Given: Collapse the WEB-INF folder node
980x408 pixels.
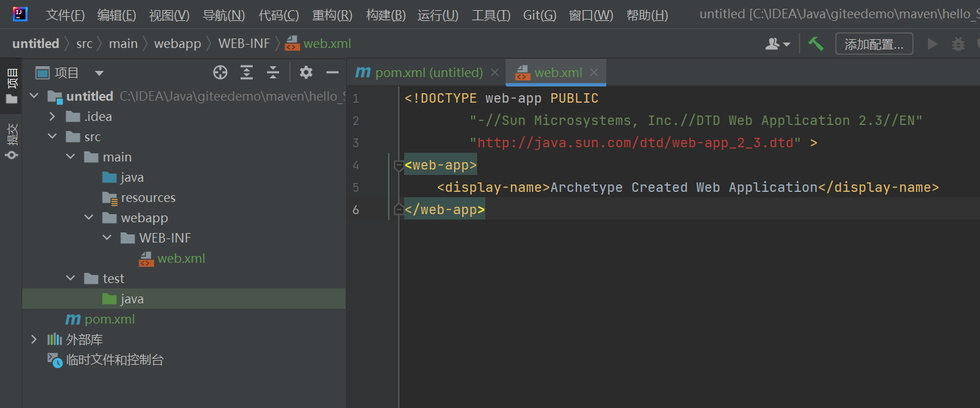Looking at the screenshot, I should tap(107, 238).
